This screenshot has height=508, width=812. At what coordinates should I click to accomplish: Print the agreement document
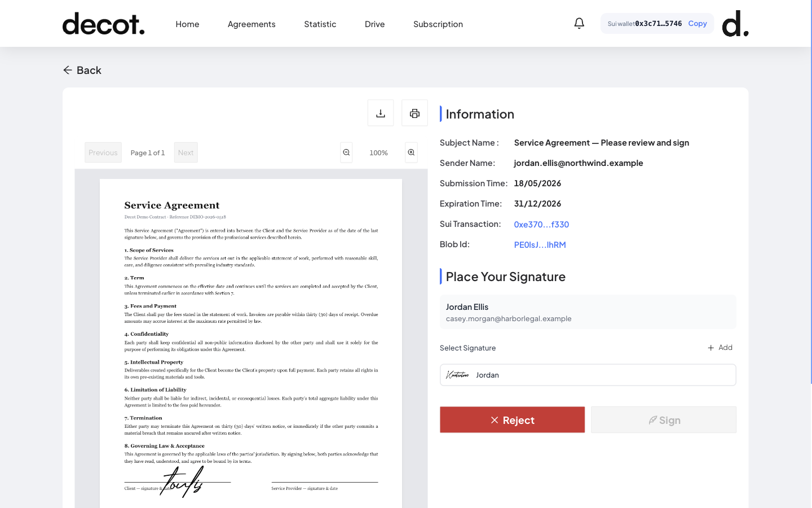[x=414, y=113]
